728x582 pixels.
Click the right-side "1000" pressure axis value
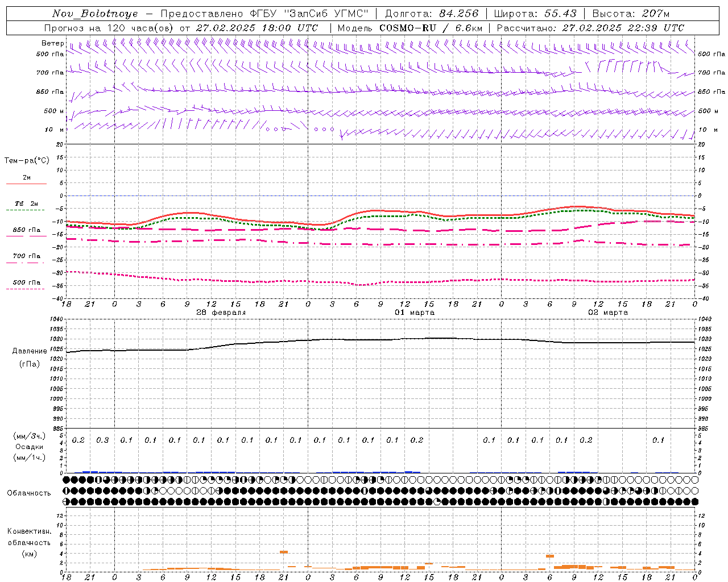pos(704,399)
